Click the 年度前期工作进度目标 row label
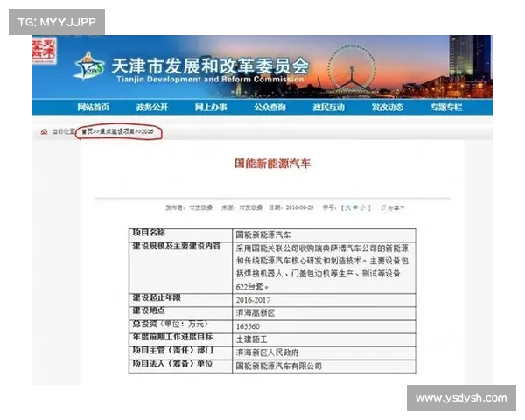 [172, 337]
